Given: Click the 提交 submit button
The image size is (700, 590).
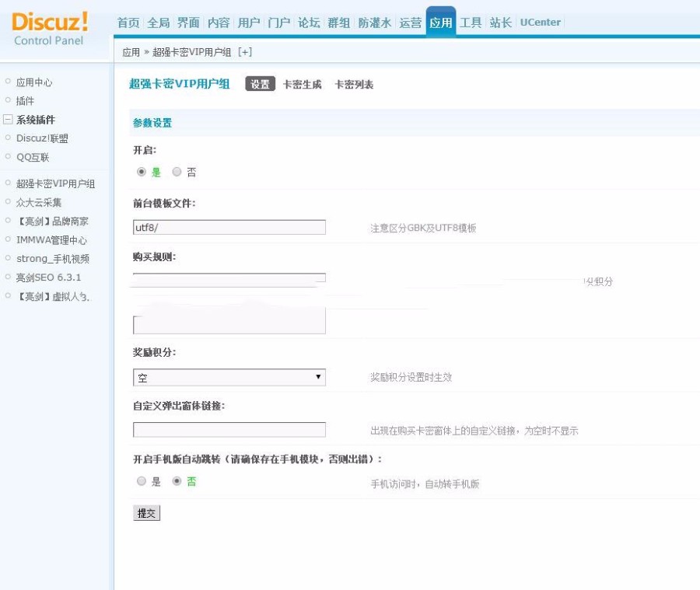Looking at the screenshot, I should (145, 512).
